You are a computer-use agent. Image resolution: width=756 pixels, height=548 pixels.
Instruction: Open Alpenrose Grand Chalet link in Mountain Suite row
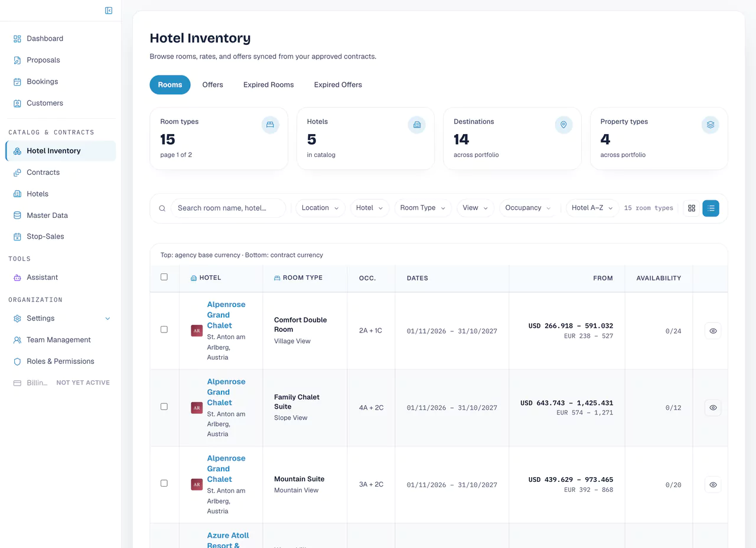(x=226, y=469)
